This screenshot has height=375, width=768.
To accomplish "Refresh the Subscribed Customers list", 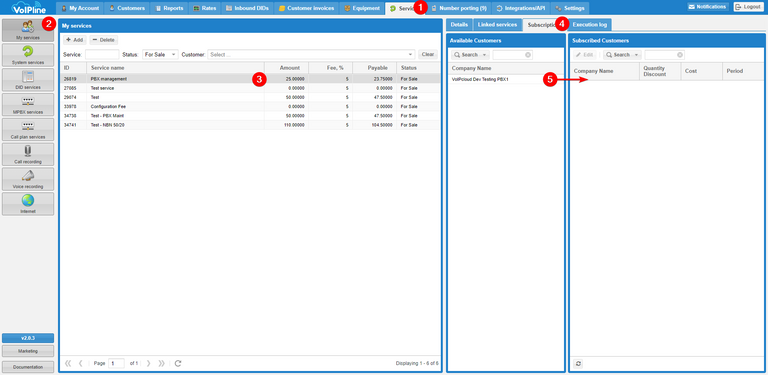I will click(578, 363).
